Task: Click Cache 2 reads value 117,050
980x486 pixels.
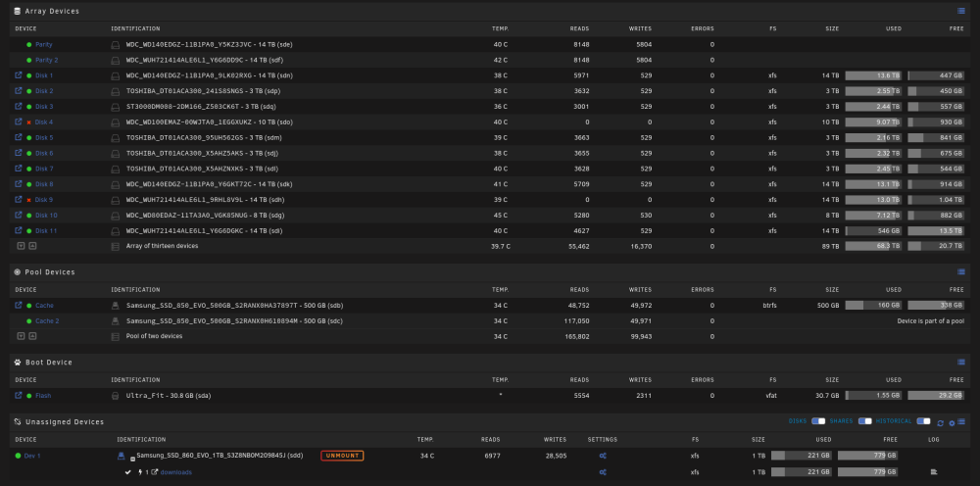Action: (x=575, y=321)
